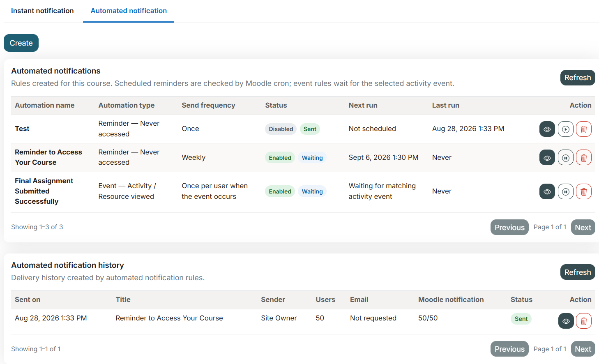Viewport: 599px width, 364px height.
Task: Click the Send frequency column header
Action: 208,105
